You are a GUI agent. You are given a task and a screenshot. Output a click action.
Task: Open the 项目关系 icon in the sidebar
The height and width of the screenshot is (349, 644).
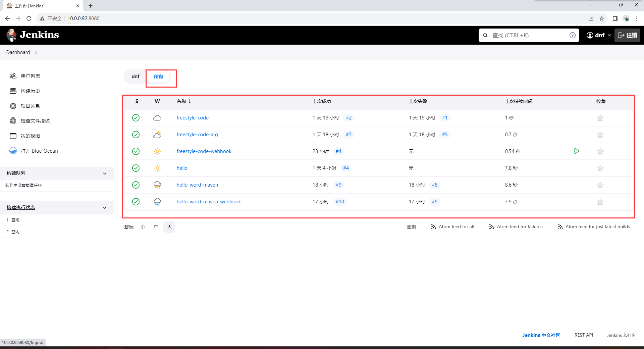coord(13,106)
